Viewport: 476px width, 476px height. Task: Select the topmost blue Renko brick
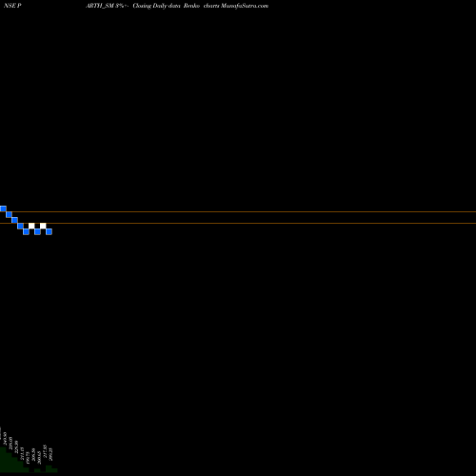pos(3,208)
